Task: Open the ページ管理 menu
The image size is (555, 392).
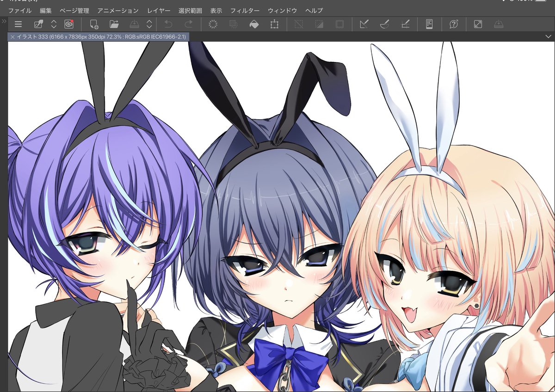Action: click(74, 10)
